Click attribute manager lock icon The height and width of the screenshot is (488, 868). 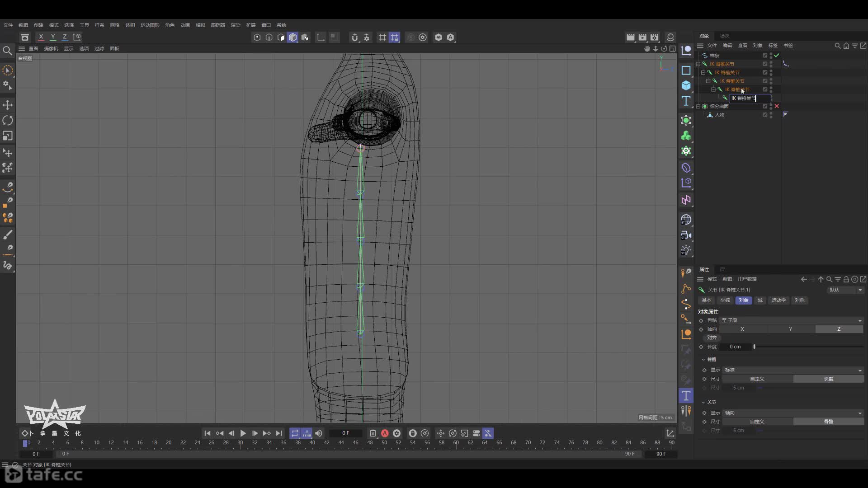point(846,279)
